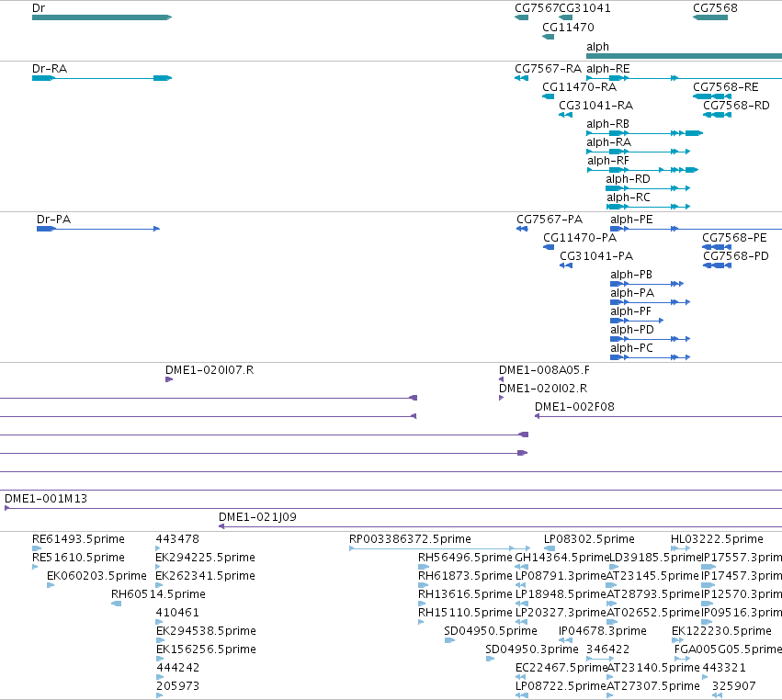Select the alph-PB protein label

(x=631, y=275)
